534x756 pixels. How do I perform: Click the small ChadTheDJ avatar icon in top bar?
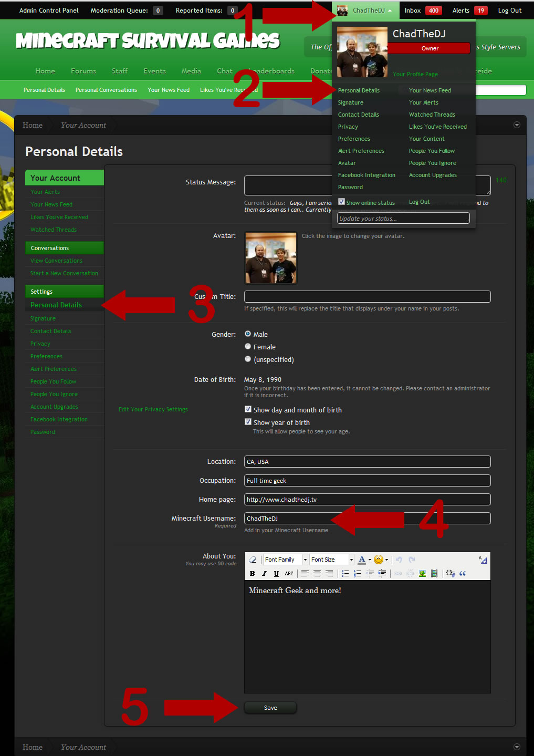tap(342, 11)
